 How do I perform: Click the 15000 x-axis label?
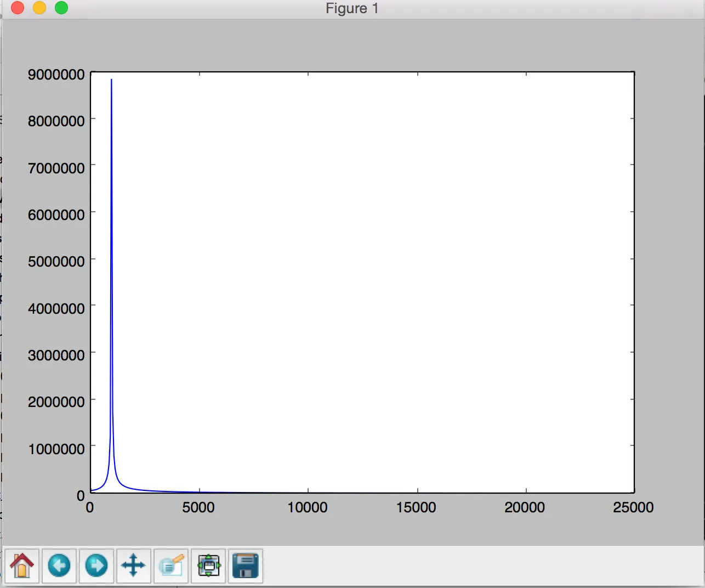[x=416, y=507]
